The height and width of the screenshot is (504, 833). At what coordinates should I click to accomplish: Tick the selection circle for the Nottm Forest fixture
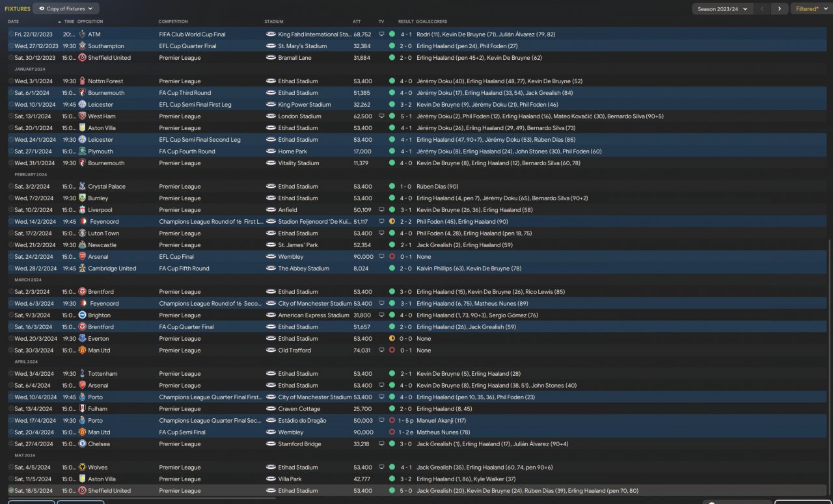point(11,81)
